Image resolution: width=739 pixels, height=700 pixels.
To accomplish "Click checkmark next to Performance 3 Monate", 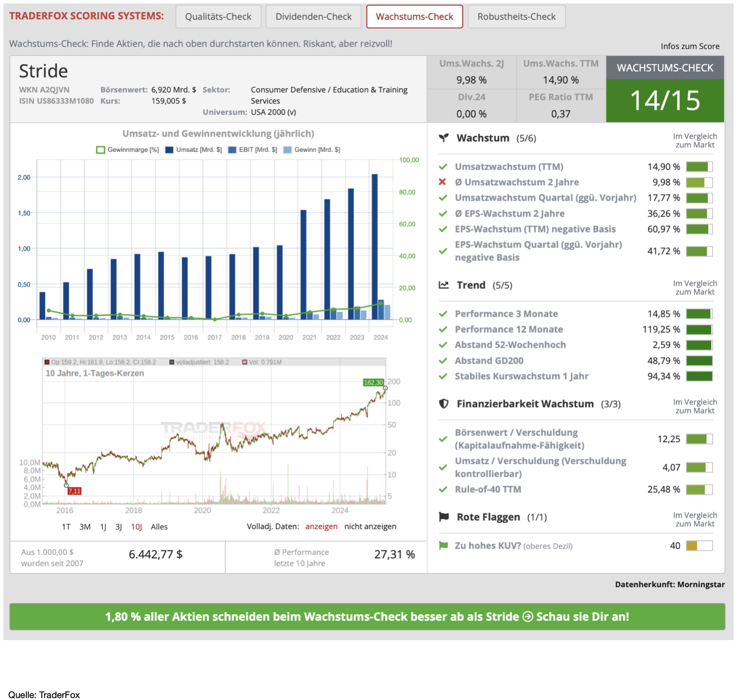I will (443, 314).
